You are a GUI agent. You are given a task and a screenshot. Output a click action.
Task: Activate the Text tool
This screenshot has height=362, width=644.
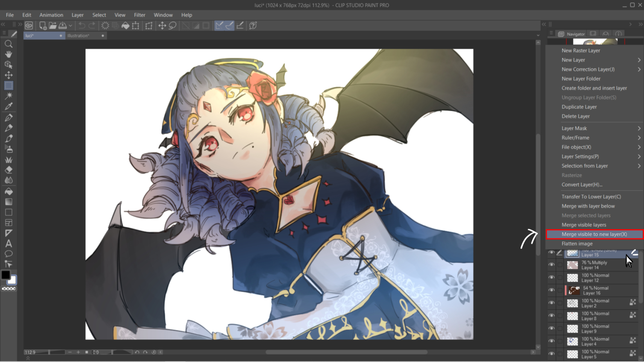coord(9,244)
